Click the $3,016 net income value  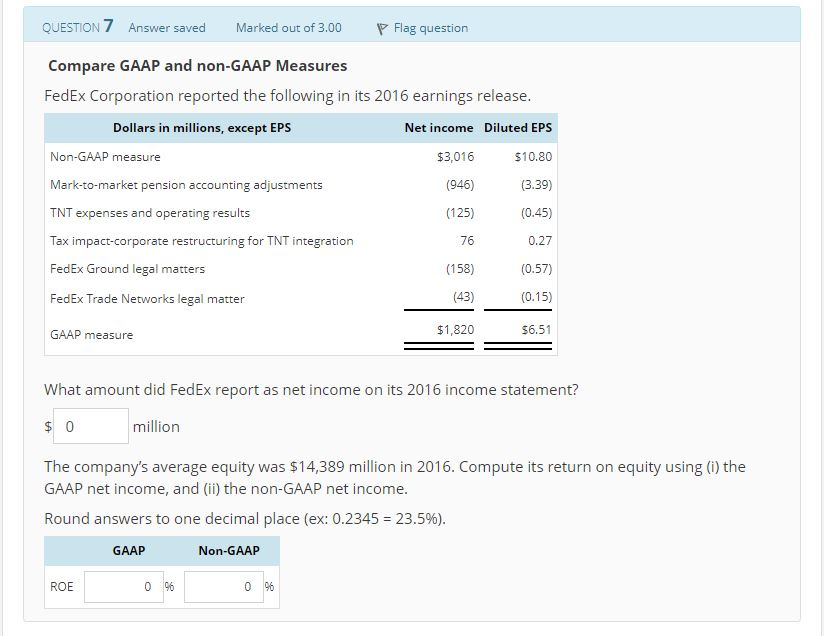(455, 157)
